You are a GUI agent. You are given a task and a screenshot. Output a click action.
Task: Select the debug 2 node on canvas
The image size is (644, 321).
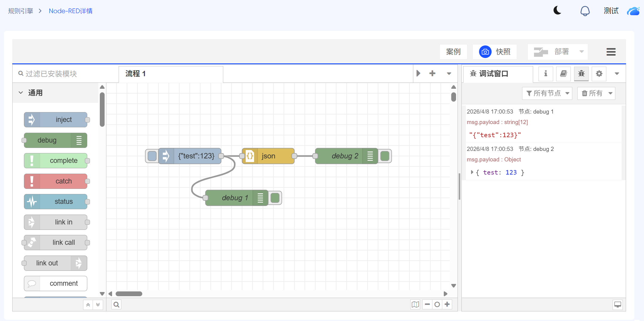click(x=346, y=156)
